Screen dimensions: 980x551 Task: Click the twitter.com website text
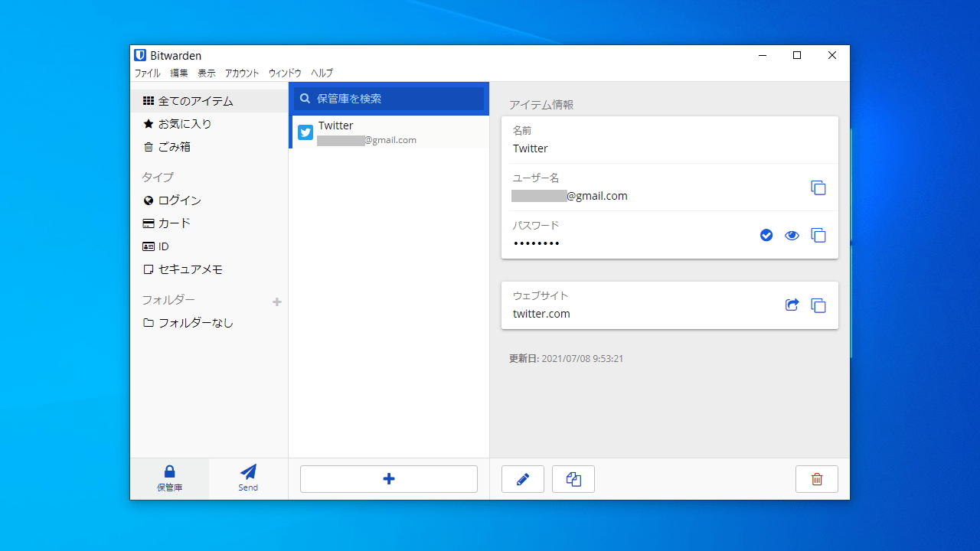tap(541, 314)
